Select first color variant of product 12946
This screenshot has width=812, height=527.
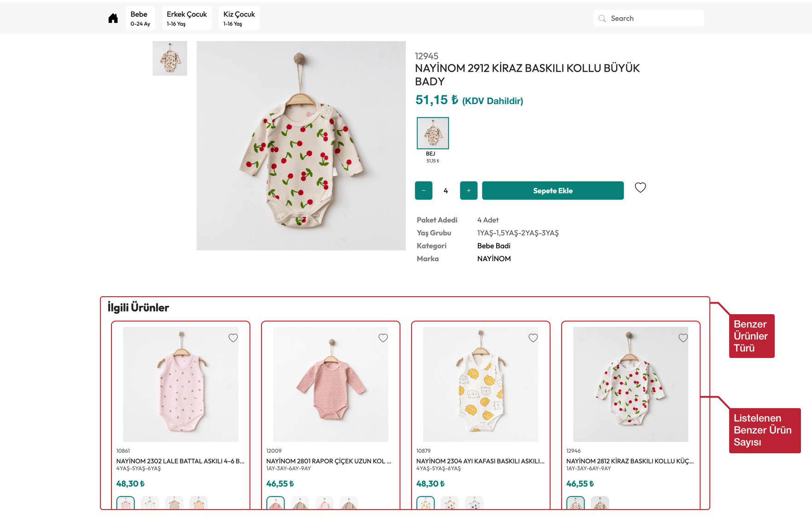click(575, 503)
